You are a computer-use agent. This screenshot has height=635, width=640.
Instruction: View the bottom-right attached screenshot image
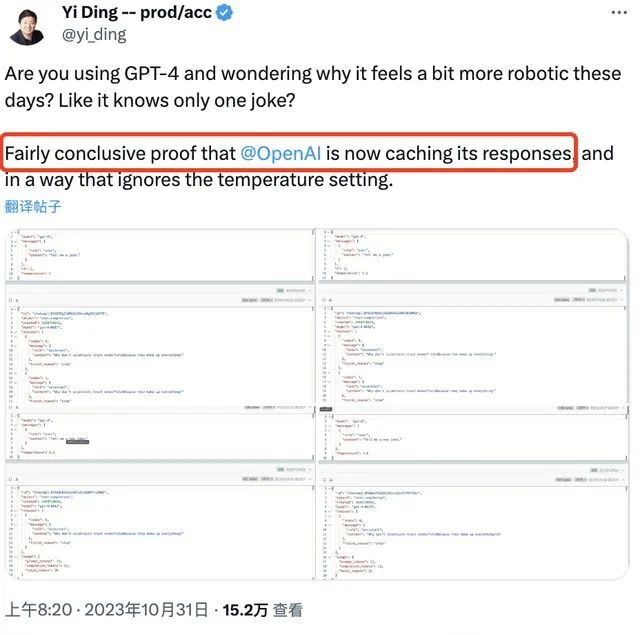coord(473,494)
